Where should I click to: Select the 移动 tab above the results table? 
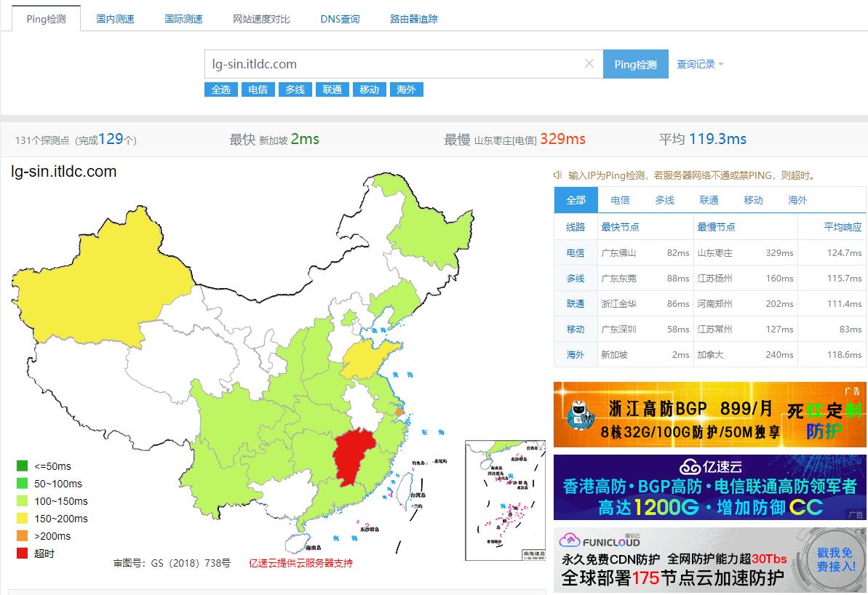[753, 200]
